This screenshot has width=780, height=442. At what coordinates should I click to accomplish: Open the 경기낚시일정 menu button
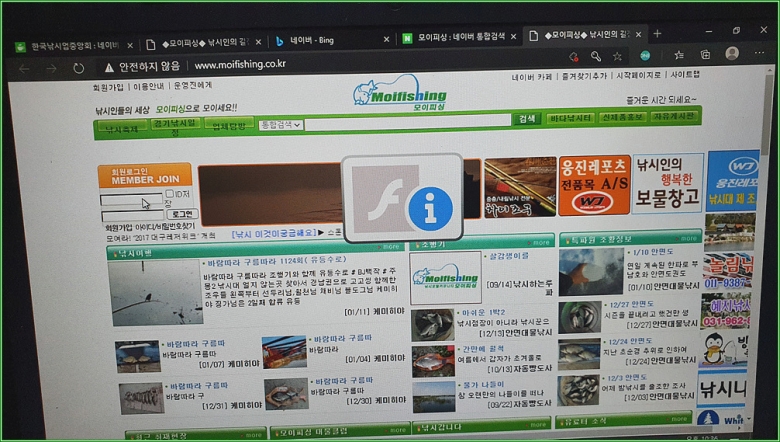[175, 127]
